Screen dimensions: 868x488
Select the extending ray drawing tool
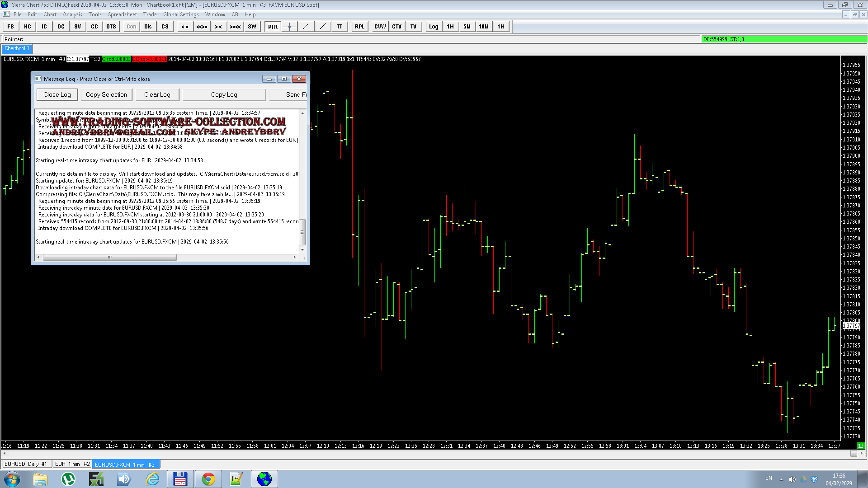[323, 27]
